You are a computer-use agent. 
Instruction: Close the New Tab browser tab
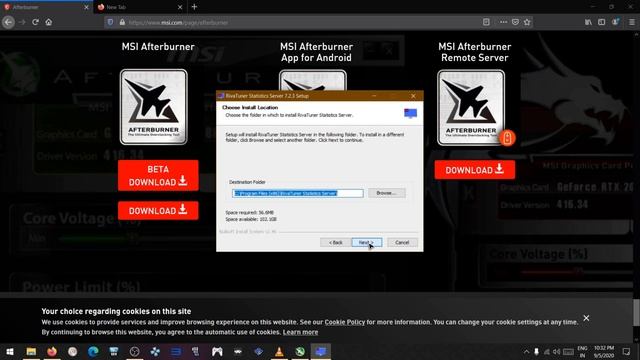[180, 7]
